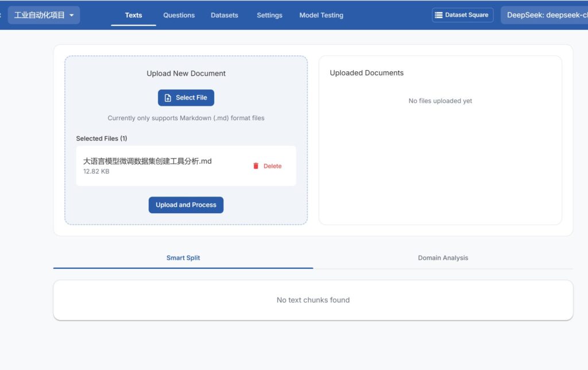Select the Smart Split tab
This screenshot has width=588, height=370.
[x=183, y=258]
